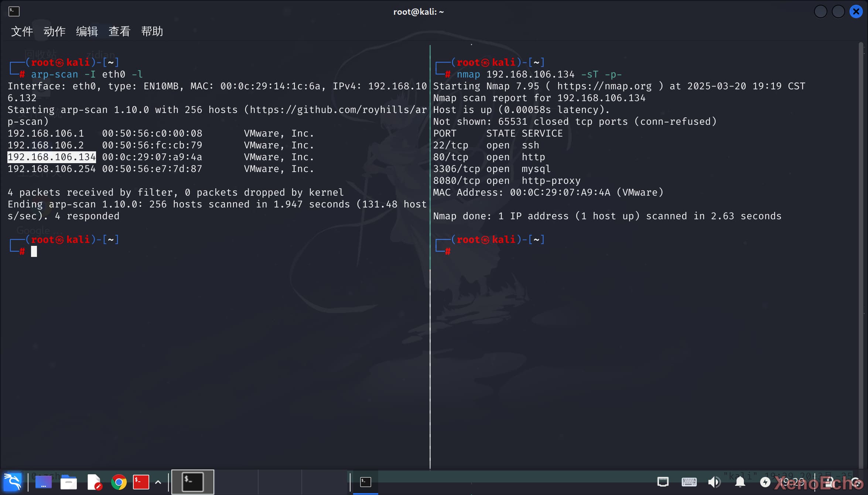Click the power manager lightning icon
This screenshot has height=495, width=868.
point(765,482)
